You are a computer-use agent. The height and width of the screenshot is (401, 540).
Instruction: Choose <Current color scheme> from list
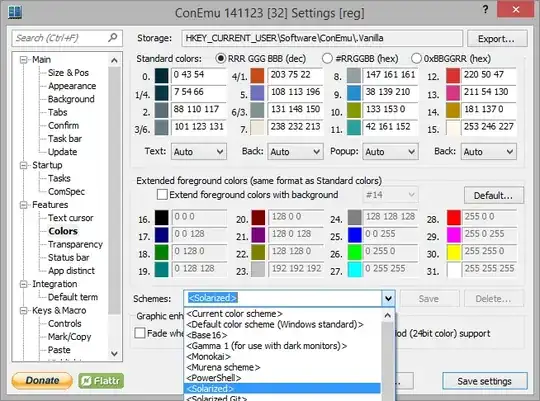point(283,313)
